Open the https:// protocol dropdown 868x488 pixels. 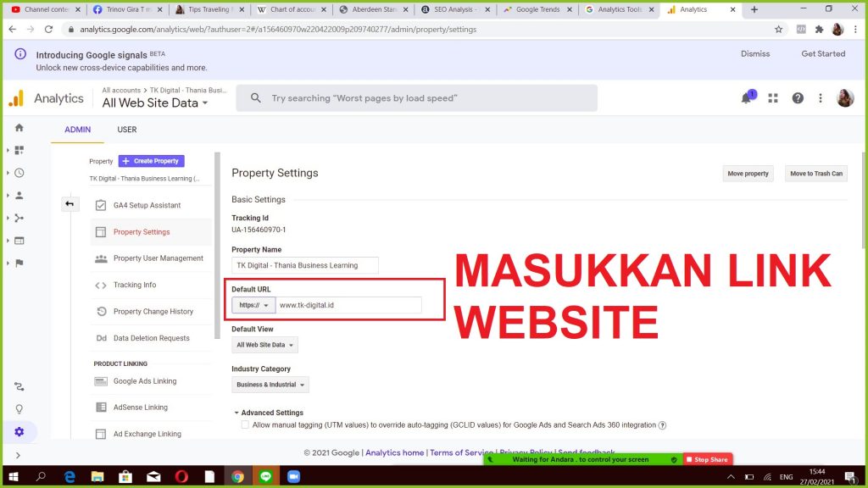click(x=253, y=305)
